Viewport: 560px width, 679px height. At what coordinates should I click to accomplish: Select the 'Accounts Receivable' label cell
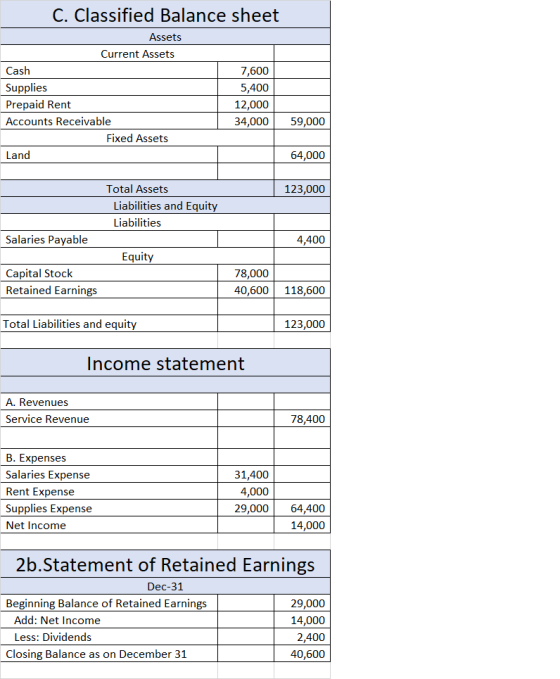point(109,121)
